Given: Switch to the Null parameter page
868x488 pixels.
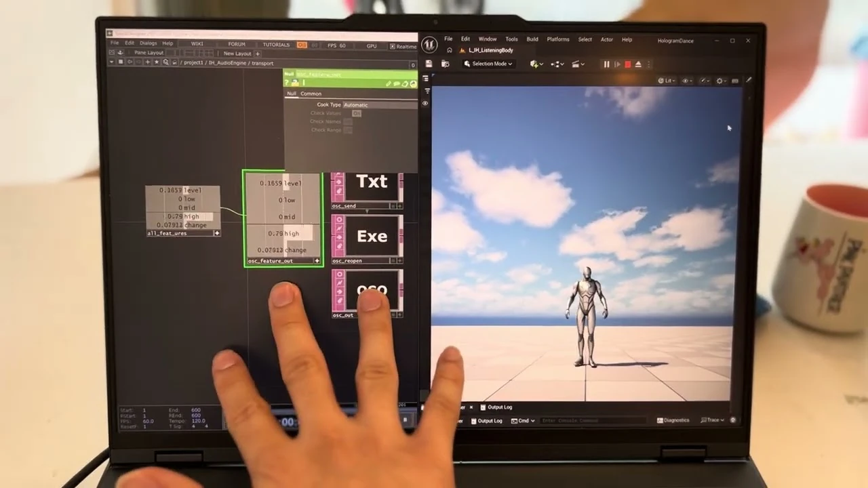Looking at the screenshot, I should pyautogui.click(x=291, y=94).
